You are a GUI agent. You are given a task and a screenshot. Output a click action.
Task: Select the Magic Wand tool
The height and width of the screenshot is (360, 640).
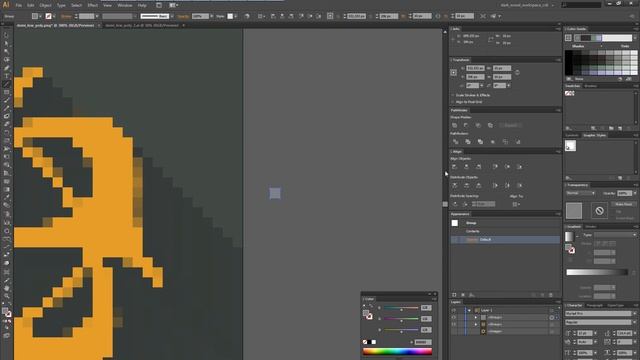[7, 52]
